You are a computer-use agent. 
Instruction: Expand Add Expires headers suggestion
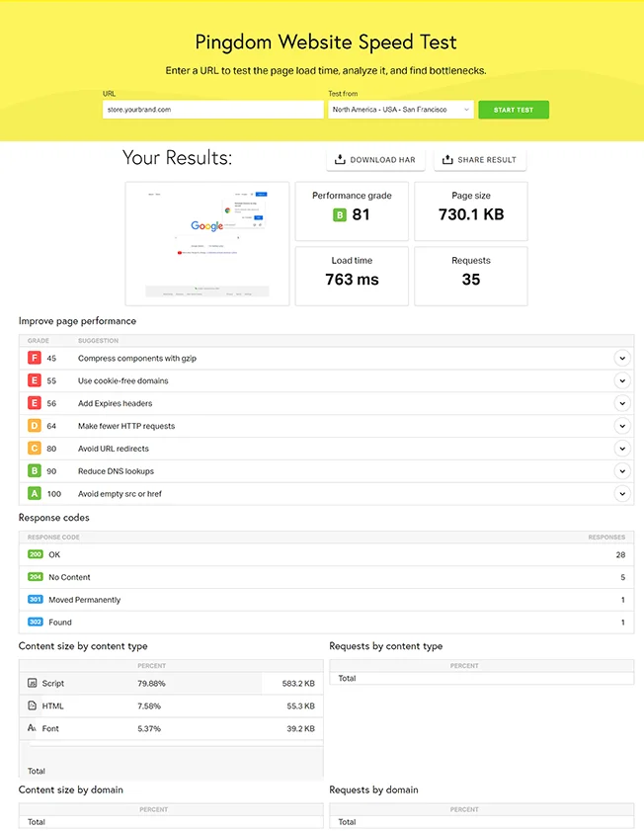(x=622, y=403)
